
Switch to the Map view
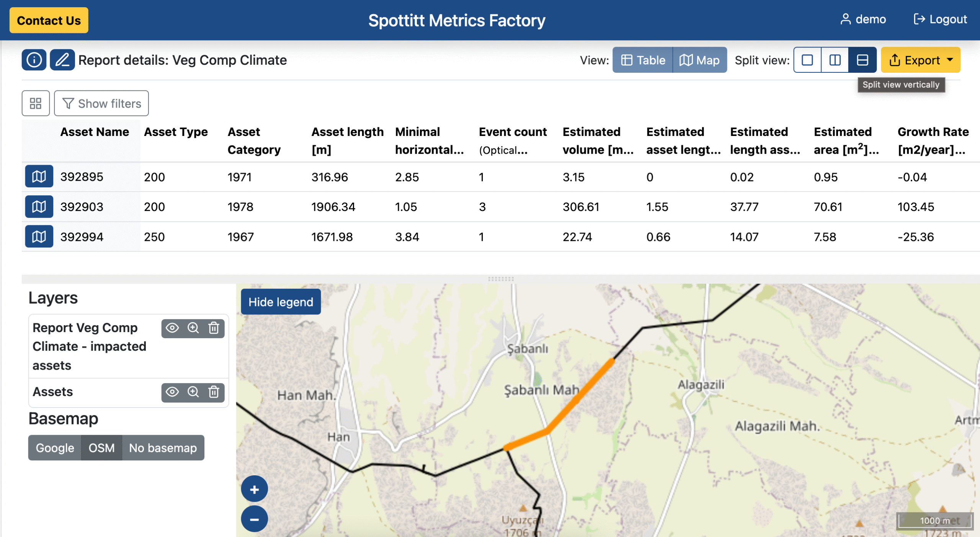(699, 60)
